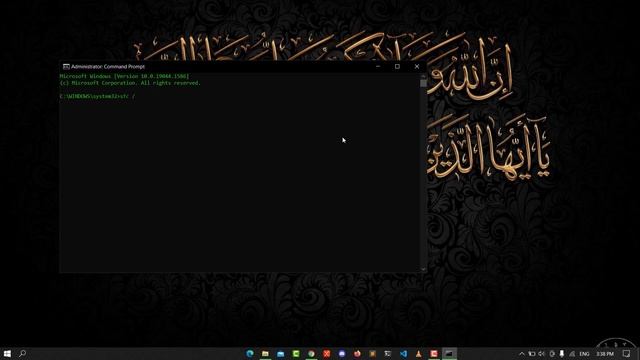Open battery status tray icon

532,353
